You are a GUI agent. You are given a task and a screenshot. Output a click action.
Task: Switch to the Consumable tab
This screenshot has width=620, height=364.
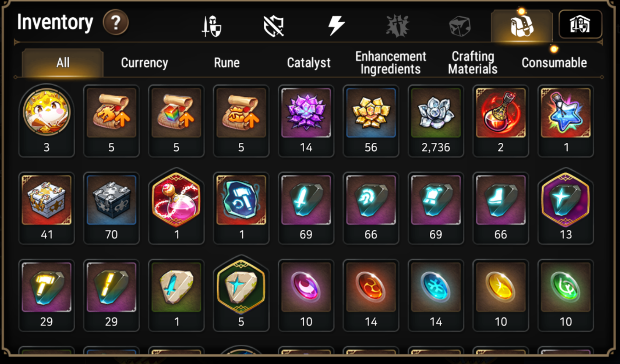pyautogui.click(x=554, y=63)
